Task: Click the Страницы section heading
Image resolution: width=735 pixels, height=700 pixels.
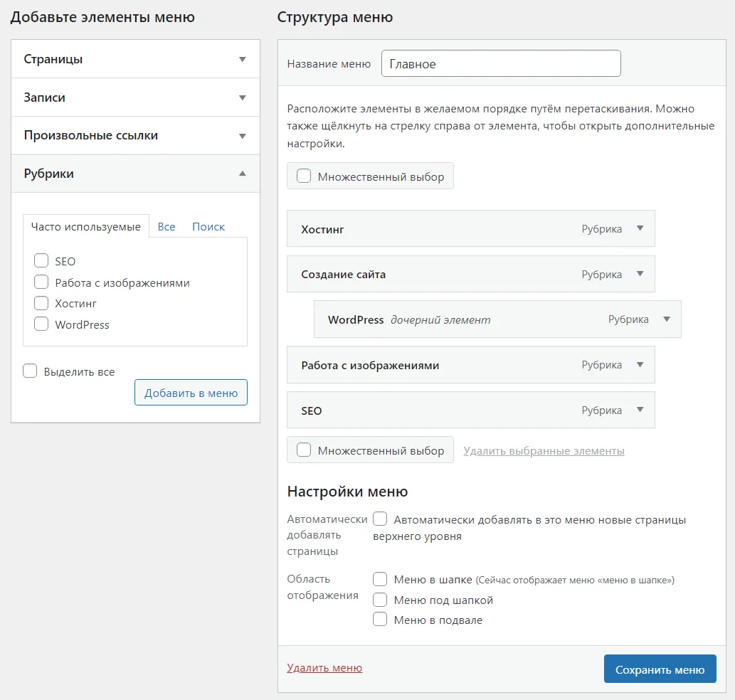Action: (x=53, y=59)
